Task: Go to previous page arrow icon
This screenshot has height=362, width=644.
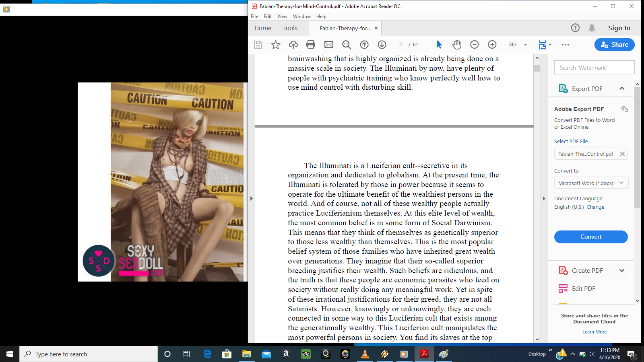Action: pyautogui.click(x=364, y=45)
